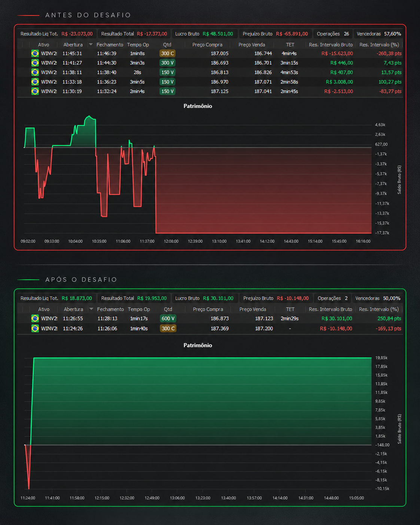Click the Resultado Liq Tot. value R$ 18.873,00

pos(77,298)
